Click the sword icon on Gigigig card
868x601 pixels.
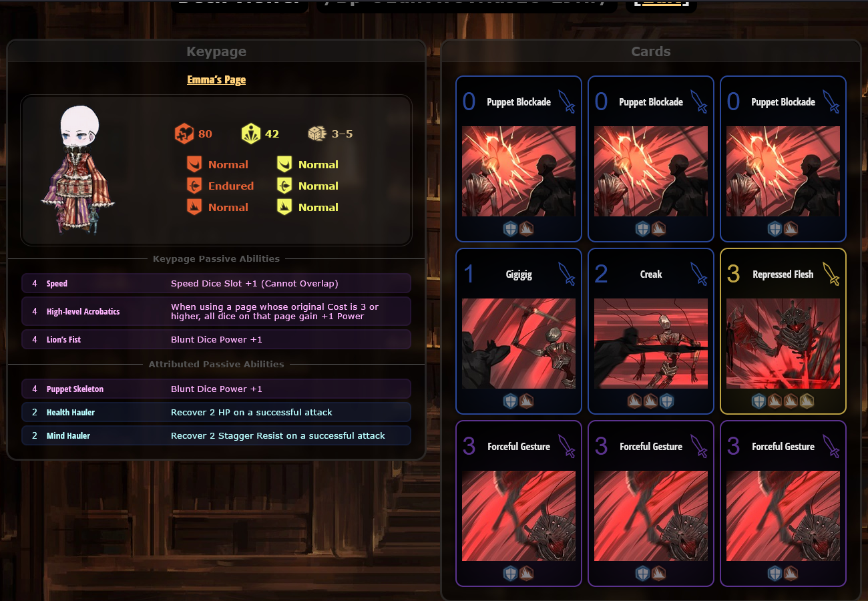click(x=567, y=274)
